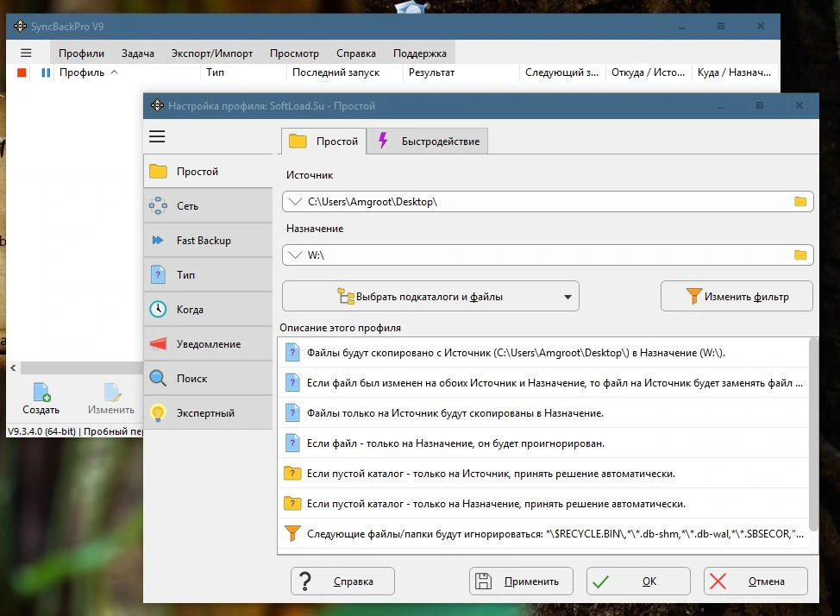Click the Справка help button in the dialog
The height and width of the screenshot is (616, 840).
342,581
